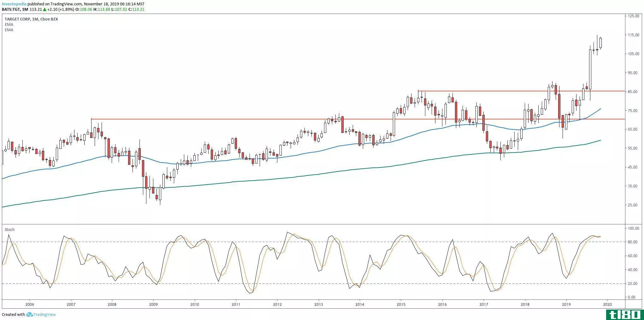Click the 115.00 price axis label
The image size is (644, 320).
click(x=634, y=35)
